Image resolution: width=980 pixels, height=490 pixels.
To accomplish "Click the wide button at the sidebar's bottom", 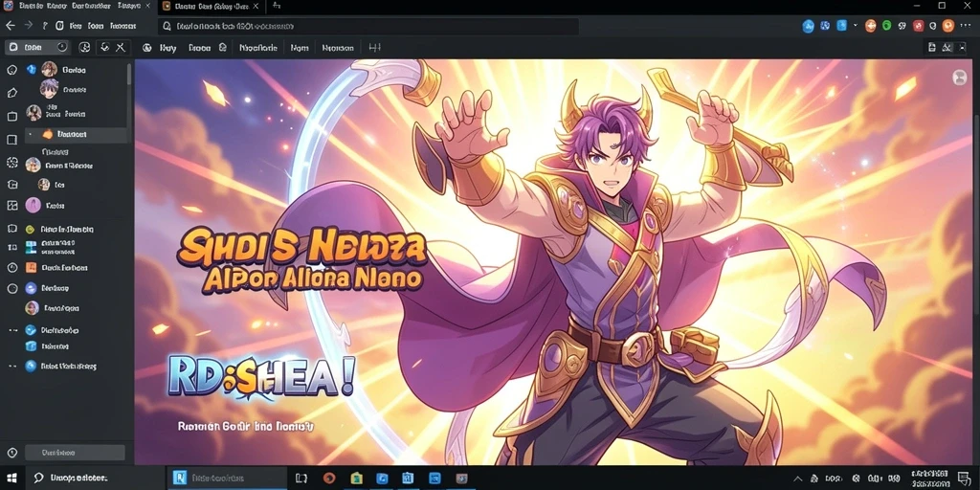I will pyautogui.click(x=75, y=453).
